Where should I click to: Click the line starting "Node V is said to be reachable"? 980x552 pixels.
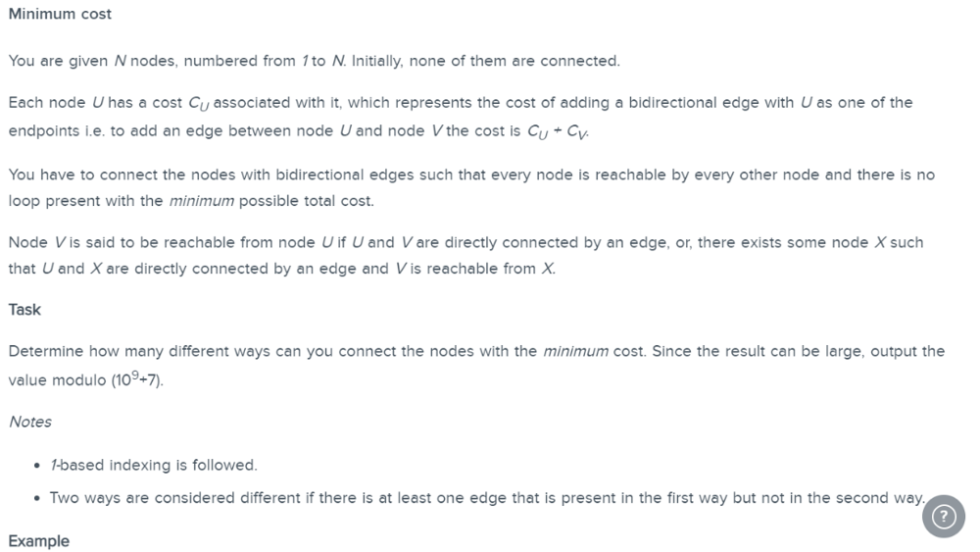coord(465,242)
